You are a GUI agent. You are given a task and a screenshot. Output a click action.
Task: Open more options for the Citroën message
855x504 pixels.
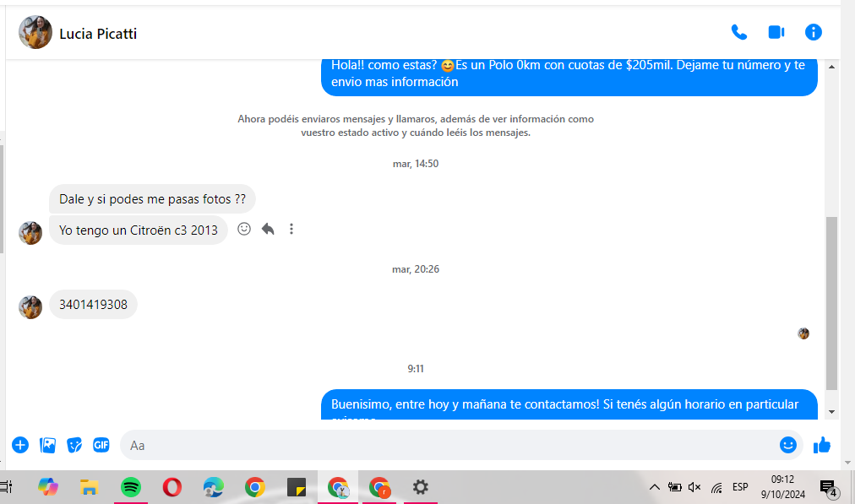tap(291, 229)
